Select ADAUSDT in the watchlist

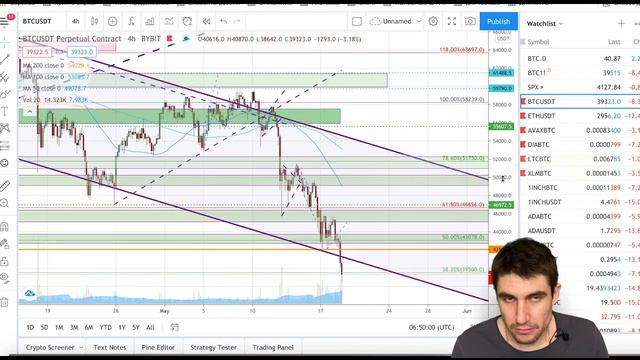tap(580, 231)
